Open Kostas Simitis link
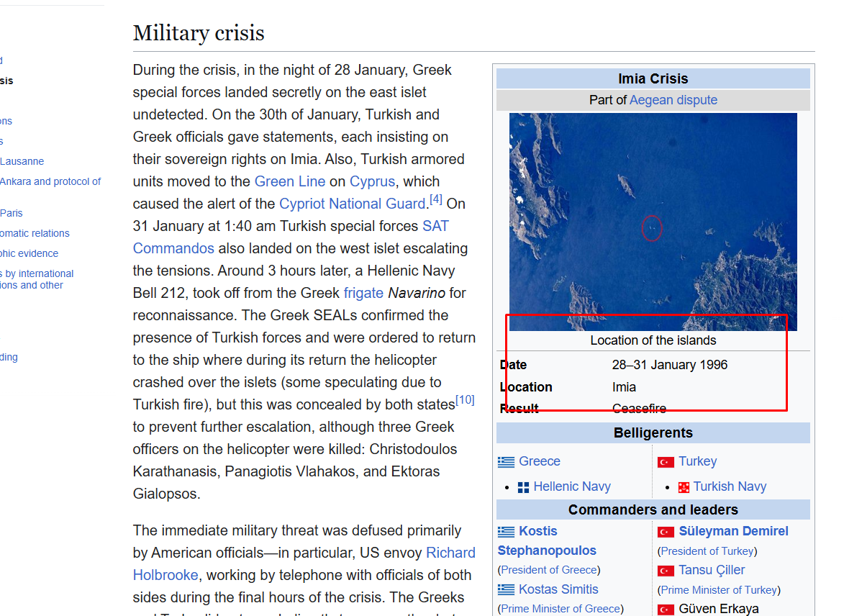 [x=558, y=589]
